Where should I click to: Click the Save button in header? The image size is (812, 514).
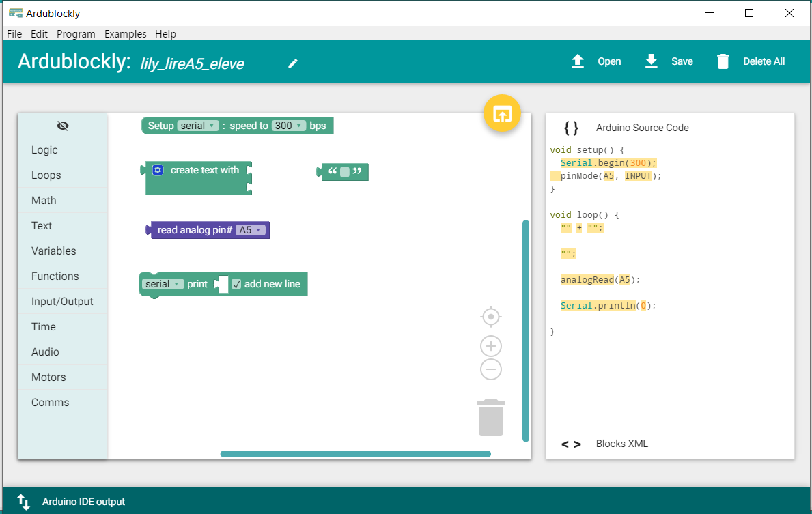click(669, 61)
